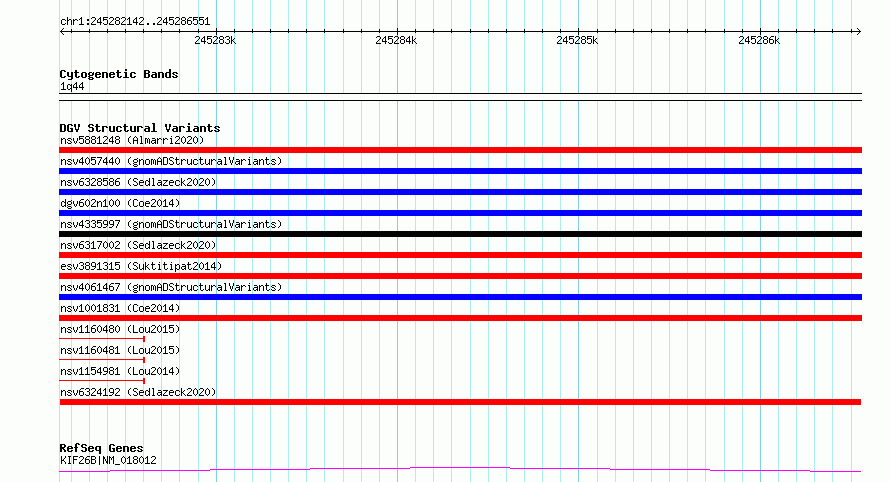The image size is (890, 482).
Task: Click the red bar under esv3891315
Action: [460, 276]
